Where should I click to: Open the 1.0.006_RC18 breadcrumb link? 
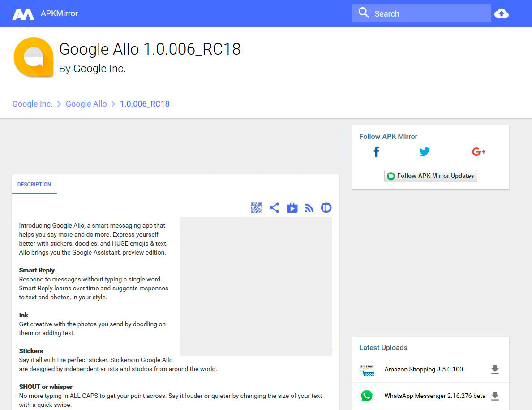pyautogui.click(x=145, y=104)
